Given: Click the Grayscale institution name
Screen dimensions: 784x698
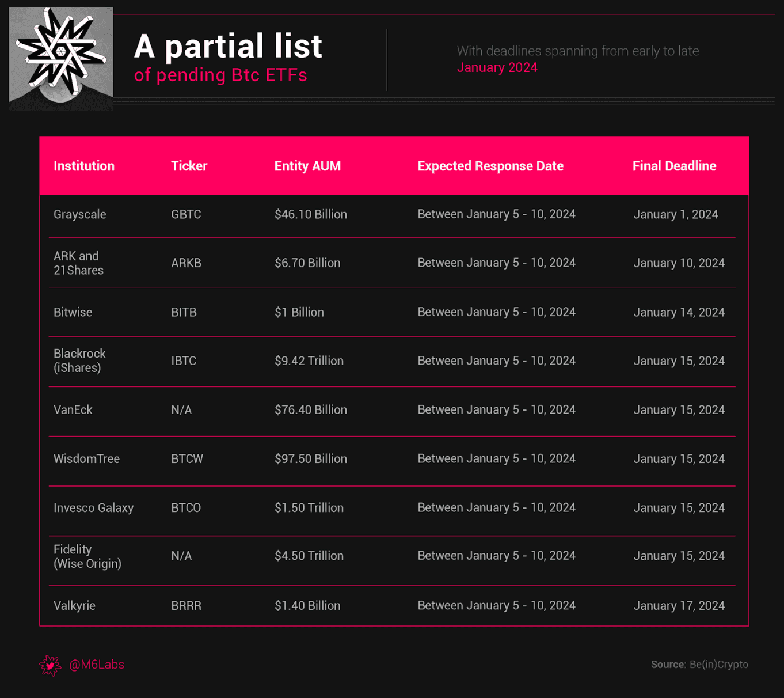Looking at the screenshot, I should 80,215.
